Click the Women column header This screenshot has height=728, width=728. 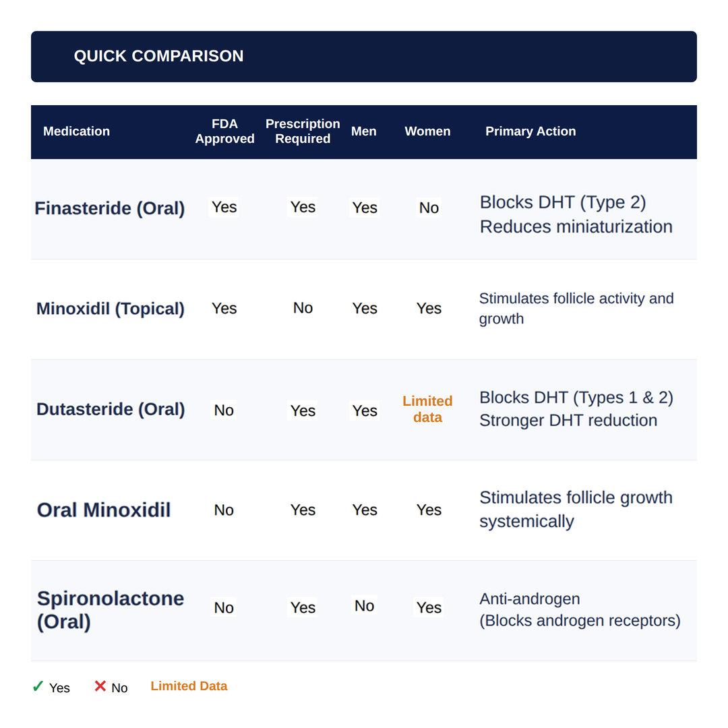(x=427, y=131)
